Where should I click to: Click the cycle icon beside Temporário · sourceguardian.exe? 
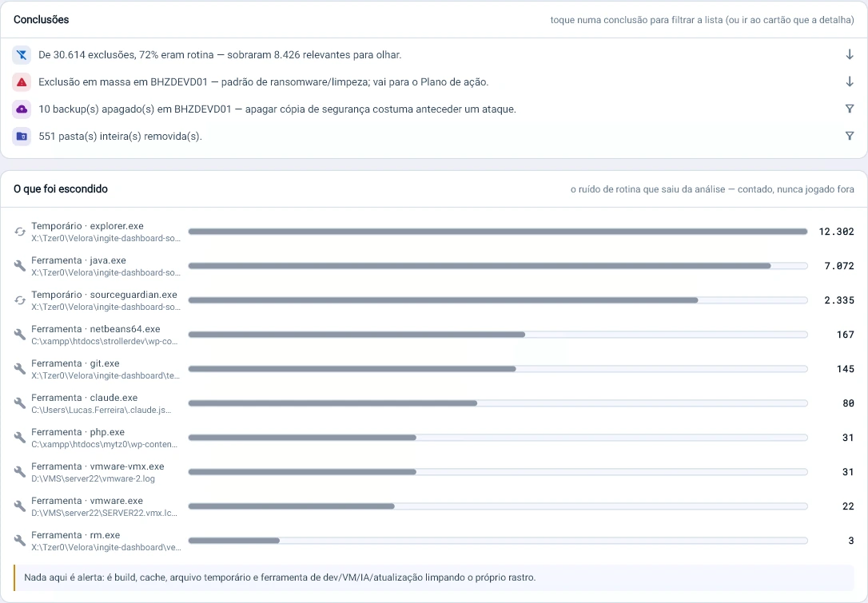[x=20, y=300]
